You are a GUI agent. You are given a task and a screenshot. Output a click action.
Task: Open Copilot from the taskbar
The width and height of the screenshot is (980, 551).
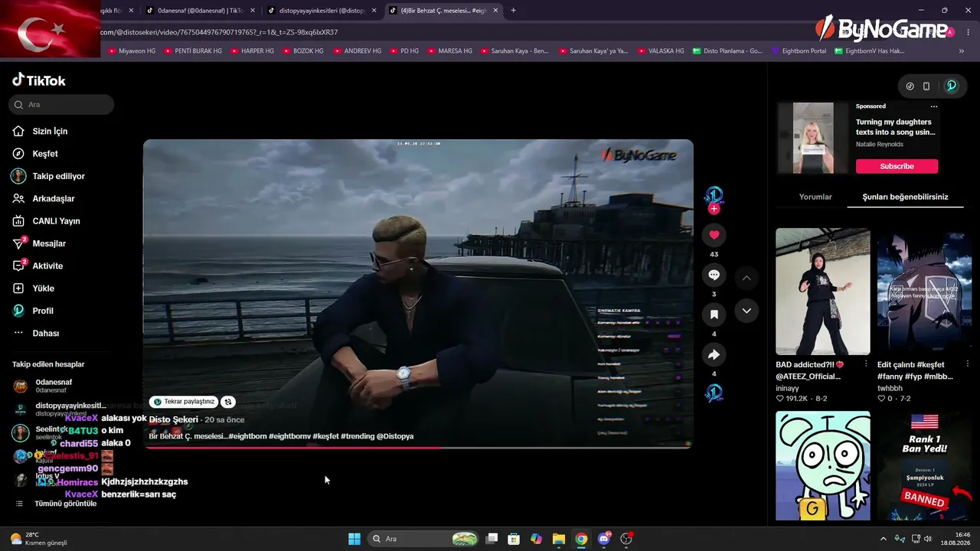(x=537, y=539)
